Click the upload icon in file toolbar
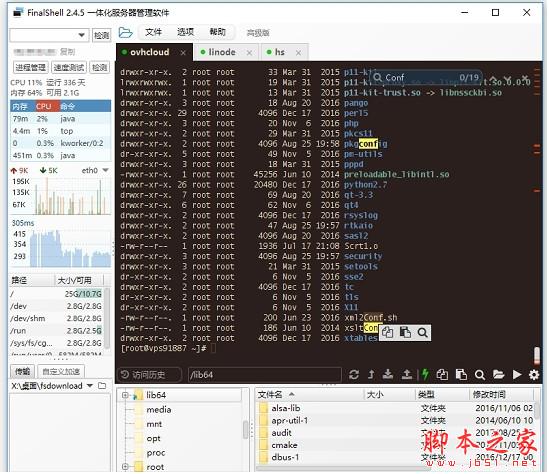549x474 pixels. [407, 375]
